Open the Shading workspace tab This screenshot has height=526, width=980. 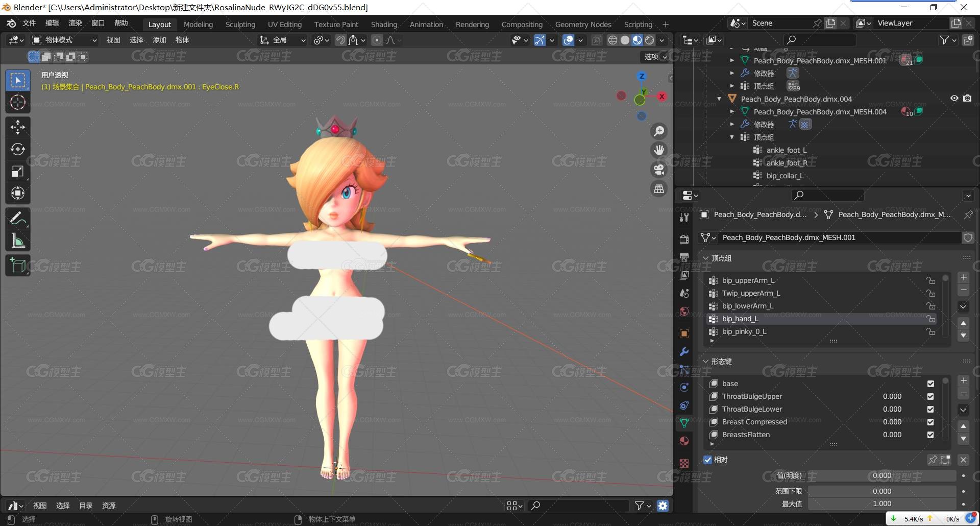(x=384, y=25)
